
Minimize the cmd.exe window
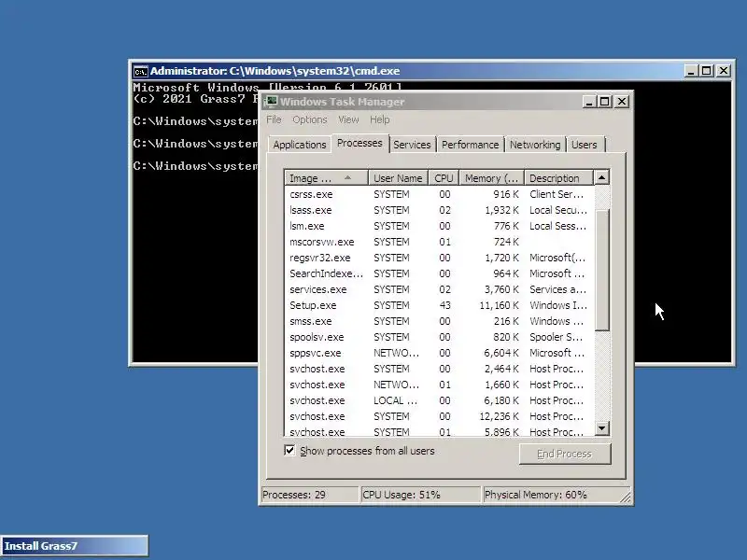click(691, 71)
